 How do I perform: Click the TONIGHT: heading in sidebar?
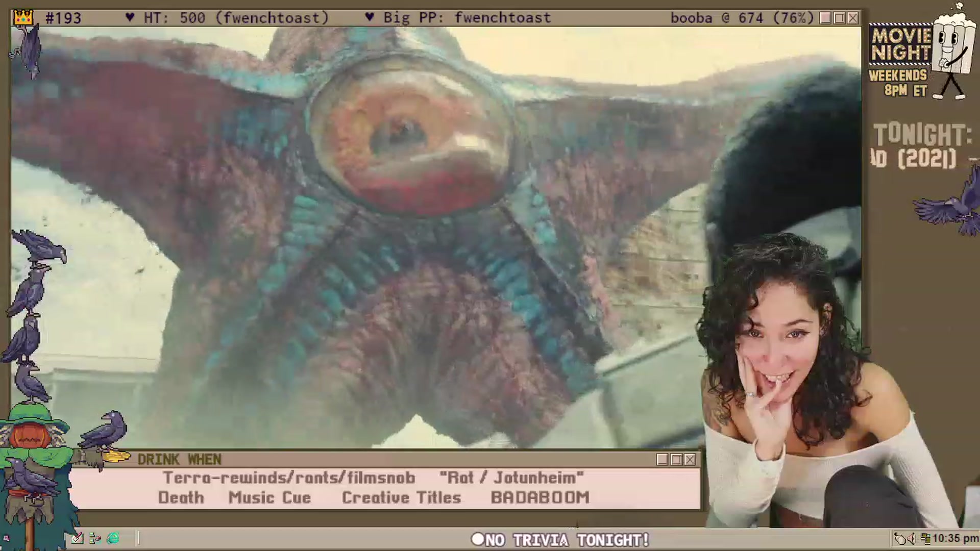click(923, 135)
